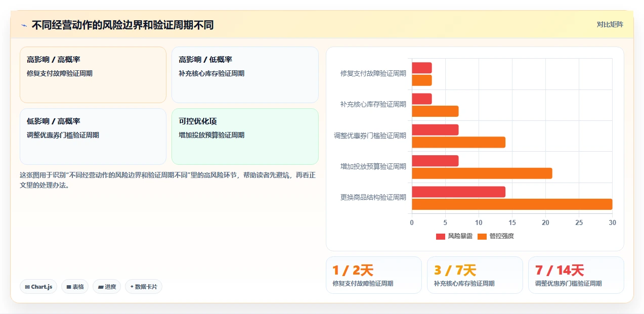
Task: Click the orange bar for 增加投放预算验证周期
Action: point(482,173)
